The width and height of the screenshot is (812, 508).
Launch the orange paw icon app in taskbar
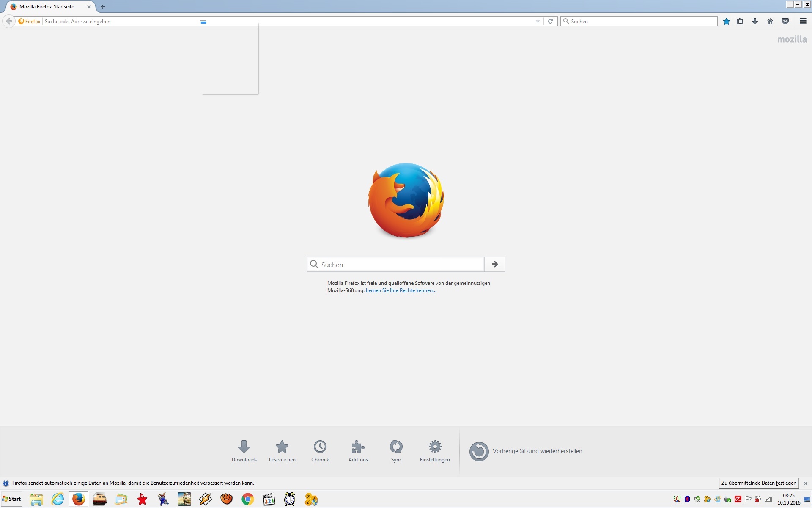coord(227,500)
